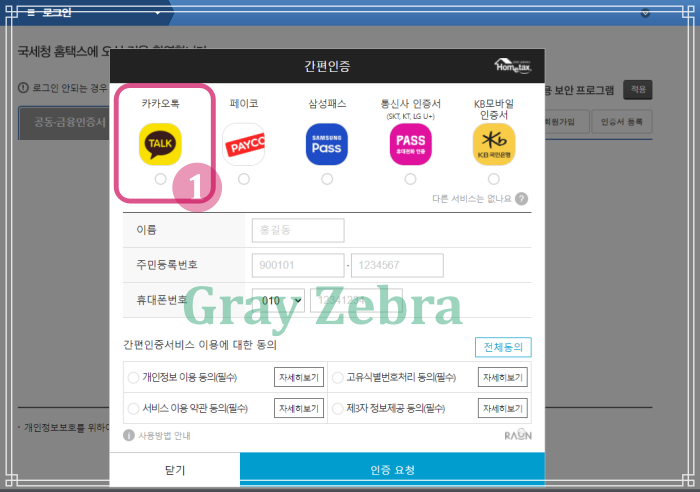700x492 pixels.
Task: Click the 페이코 text label above the PAYCO icon
Action: pos(244,104)
